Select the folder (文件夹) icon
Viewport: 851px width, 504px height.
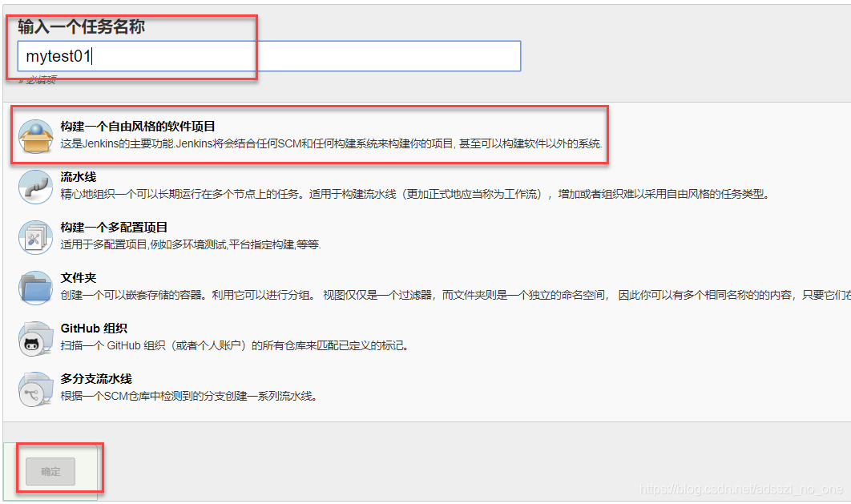point(36,288)
